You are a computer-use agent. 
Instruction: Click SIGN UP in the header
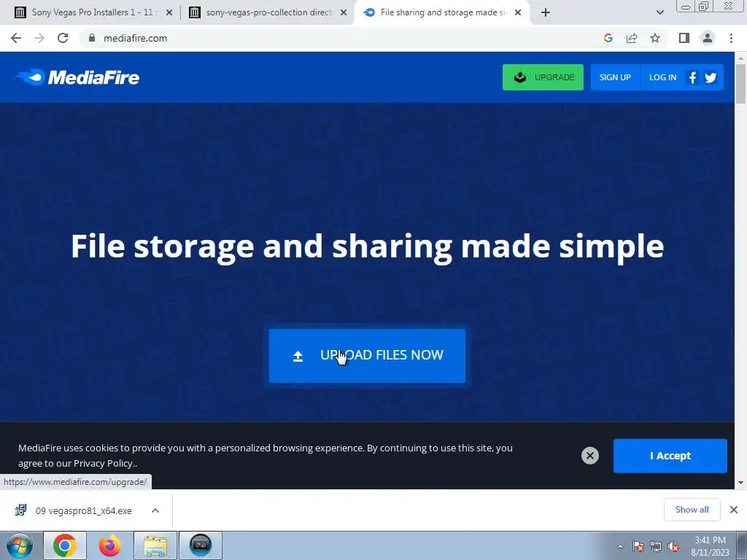615,77
